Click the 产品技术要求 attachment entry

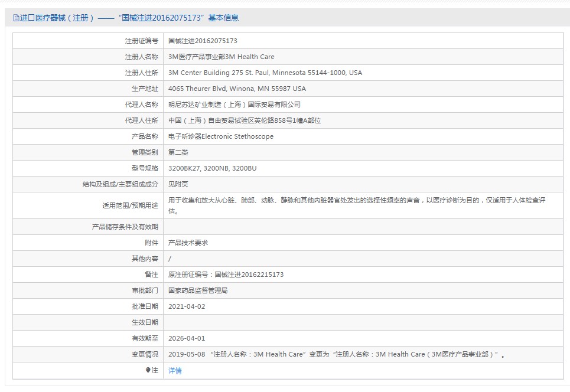(188, 243)
